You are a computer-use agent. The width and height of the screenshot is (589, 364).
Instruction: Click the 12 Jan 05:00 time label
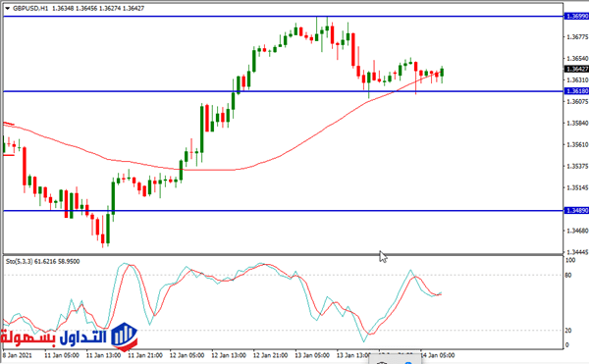[x=187, y=355]
